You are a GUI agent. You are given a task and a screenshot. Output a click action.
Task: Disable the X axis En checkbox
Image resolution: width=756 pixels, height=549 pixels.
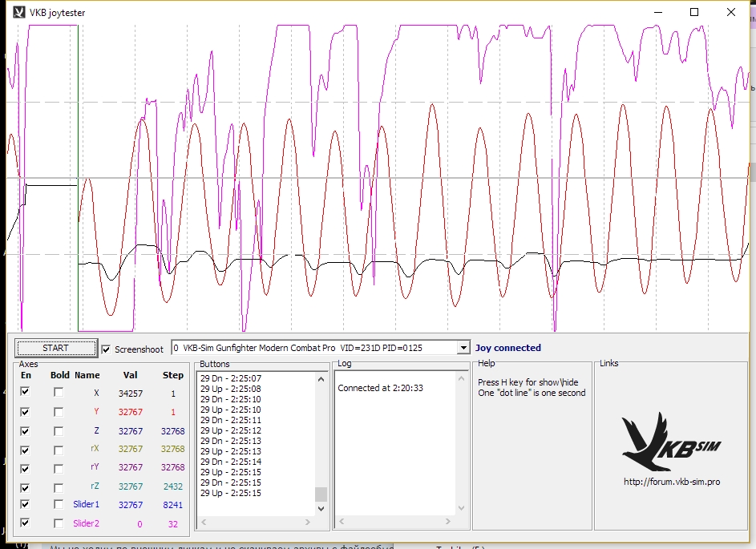(x=25, y=392)
